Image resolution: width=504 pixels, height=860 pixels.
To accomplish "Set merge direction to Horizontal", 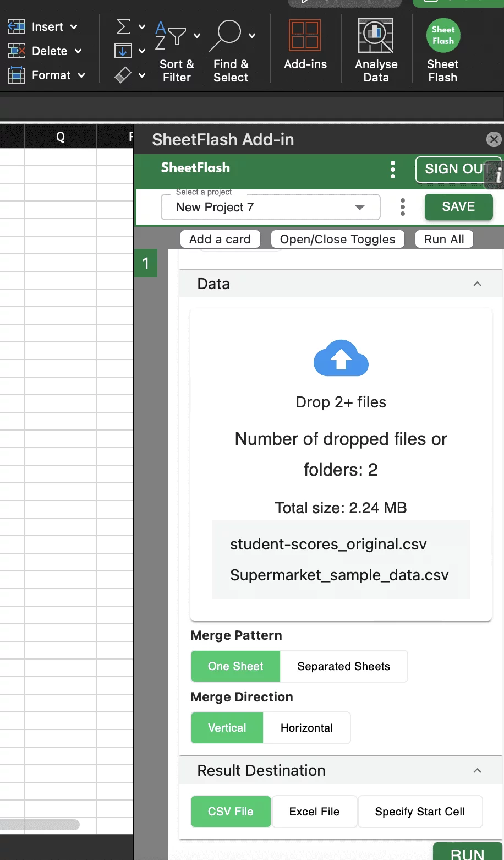I will click(x=306, y=728).
